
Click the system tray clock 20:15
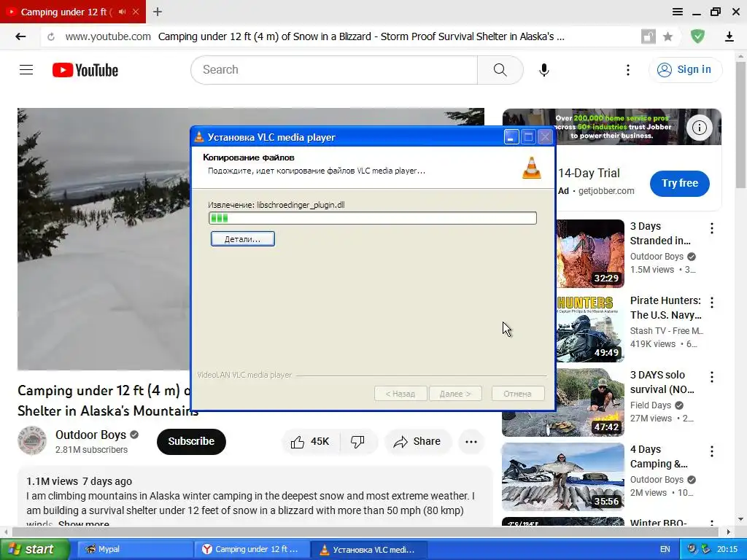[x=727, y=549]
